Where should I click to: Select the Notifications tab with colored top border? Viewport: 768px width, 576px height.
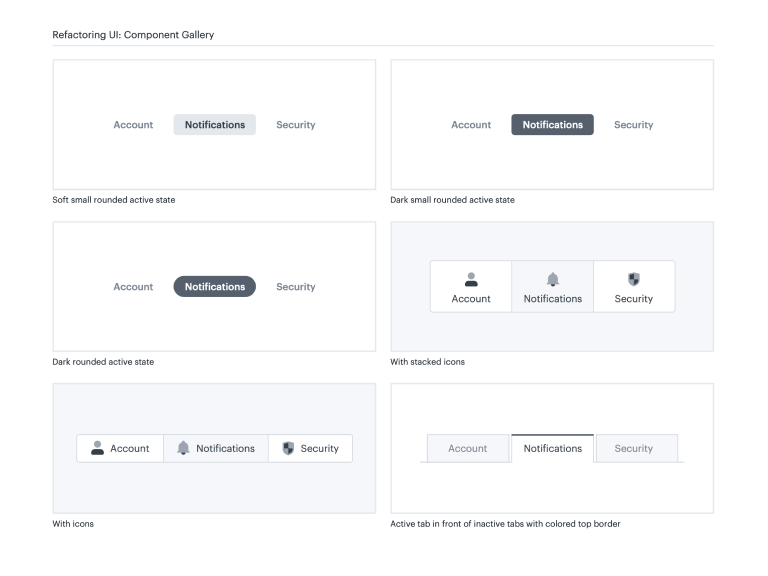(x=552, y=448)
